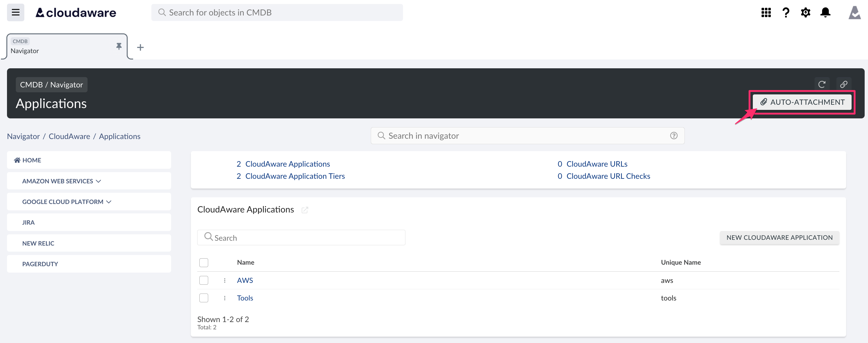The height and width of the screenshot is (343, 868).
Task: Expand the Amazon Web Services section
Action: point(61,181)
